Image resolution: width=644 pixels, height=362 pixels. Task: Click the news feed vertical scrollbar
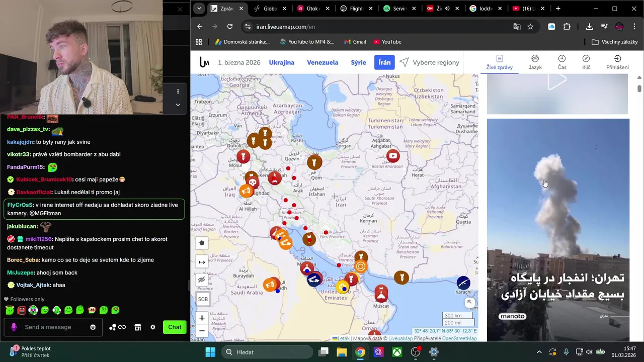pos(639,88)
